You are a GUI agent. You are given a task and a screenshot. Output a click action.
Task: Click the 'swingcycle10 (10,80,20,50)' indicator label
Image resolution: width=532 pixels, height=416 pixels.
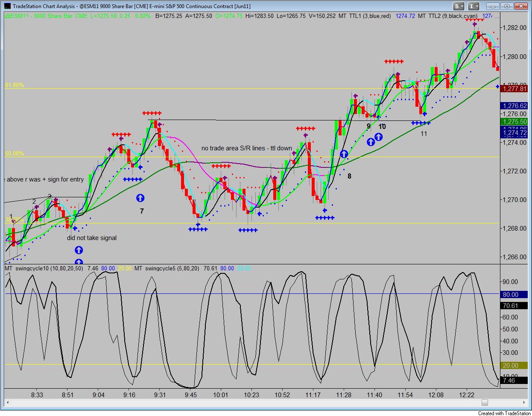tap(50, 268)
